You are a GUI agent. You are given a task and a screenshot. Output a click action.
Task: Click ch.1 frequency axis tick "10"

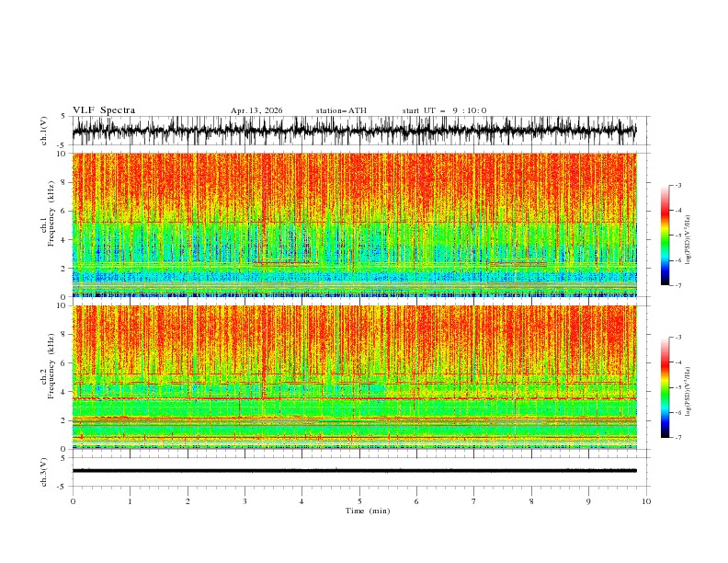pos(62,154)
